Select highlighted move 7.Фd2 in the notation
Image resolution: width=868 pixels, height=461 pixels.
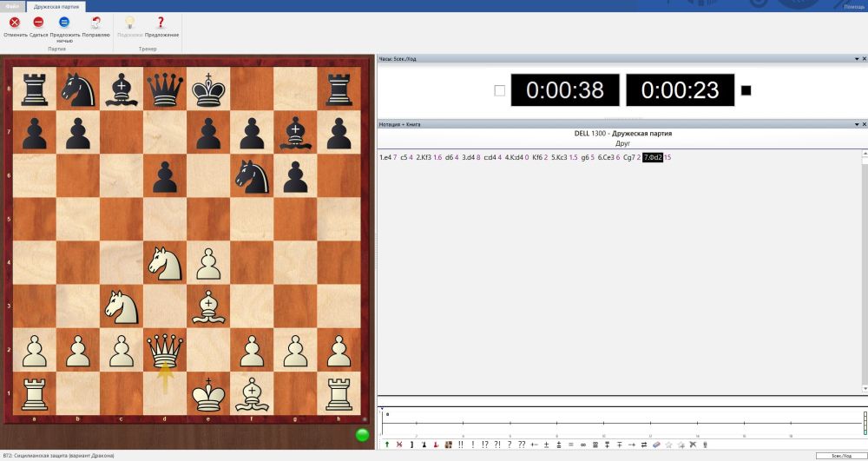(x=653, y=158)
